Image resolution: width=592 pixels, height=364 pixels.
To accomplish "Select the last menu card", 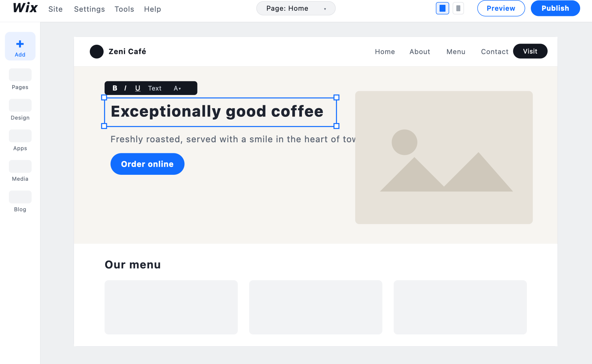I will tap(460, 307).
